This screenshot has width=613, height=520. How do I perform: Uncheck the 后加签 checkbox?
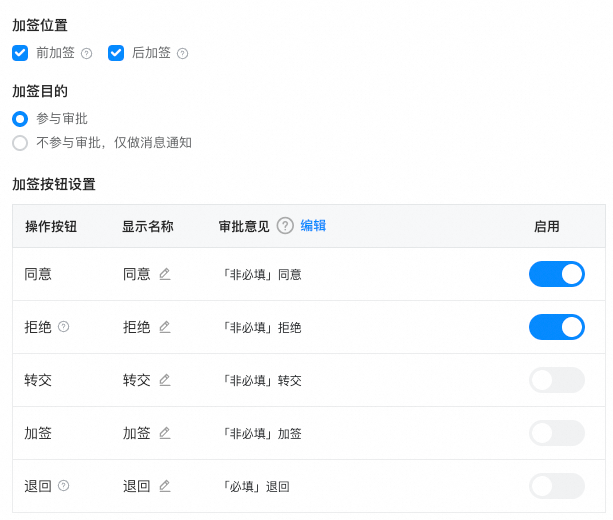coord(116,53)
